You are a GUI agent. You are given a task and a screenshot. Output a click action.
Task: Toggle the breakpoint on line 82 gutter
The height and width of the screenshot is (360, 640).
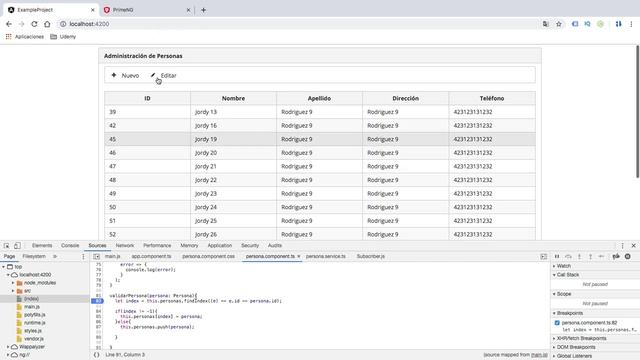tap(98, 301)
